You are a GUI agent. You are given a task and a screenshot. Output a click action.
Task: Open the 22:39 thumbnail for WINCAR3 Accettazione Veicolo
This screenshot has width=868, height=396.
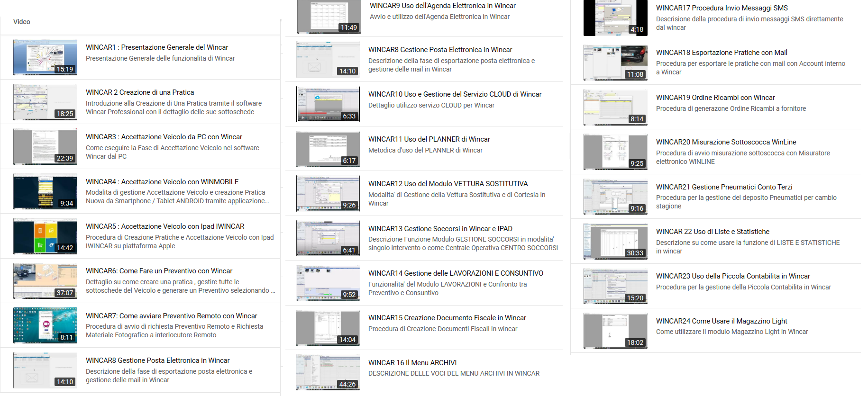click(x=45, y=147)
